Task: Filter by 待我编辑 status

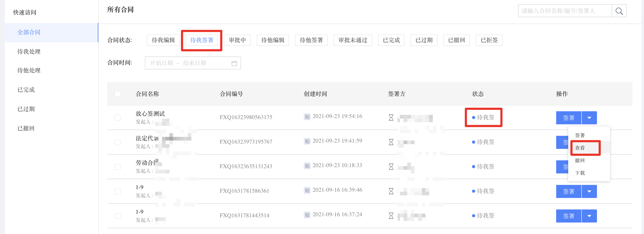Action: click(x=163, y=40)
